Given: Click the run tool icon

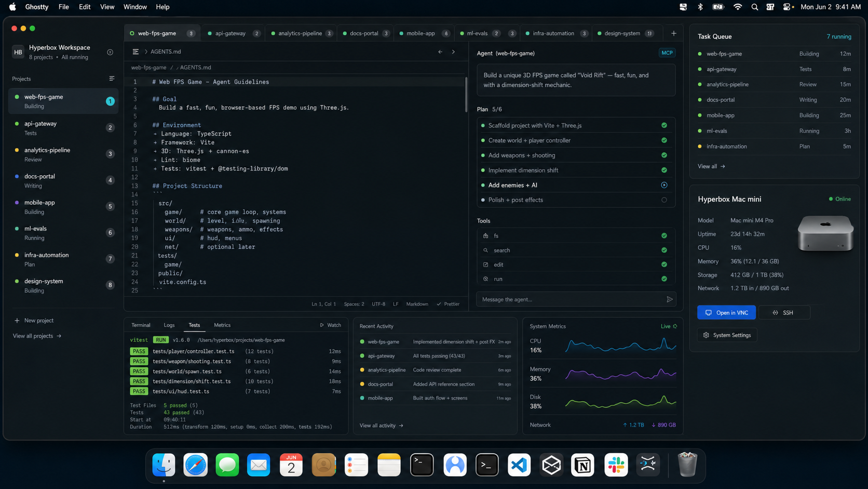Looking at the screenshot, I should (486, 279).
